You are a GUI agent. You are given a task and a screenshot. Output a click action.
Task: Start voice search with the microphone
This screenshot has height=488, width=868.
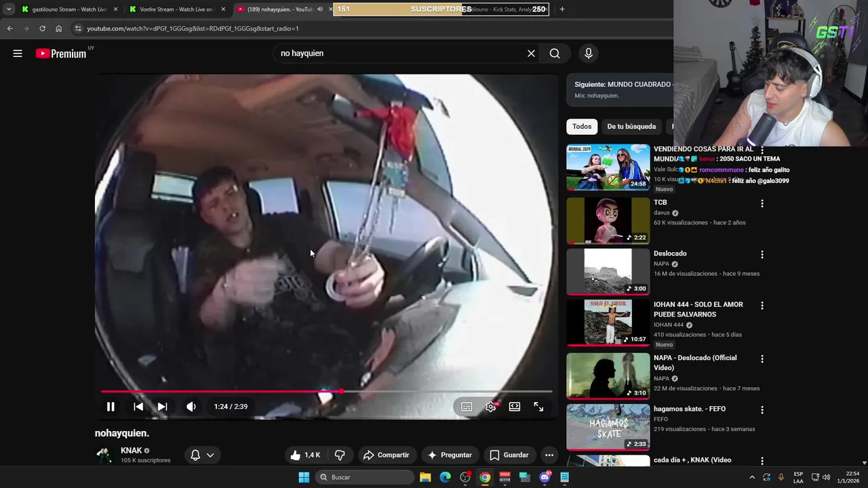(x=588, y=54)
